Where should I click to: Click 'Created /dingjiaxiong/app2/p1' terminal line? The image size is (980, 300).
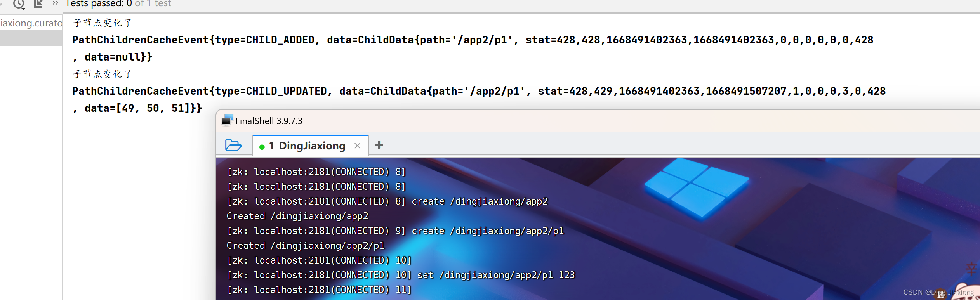306,246
